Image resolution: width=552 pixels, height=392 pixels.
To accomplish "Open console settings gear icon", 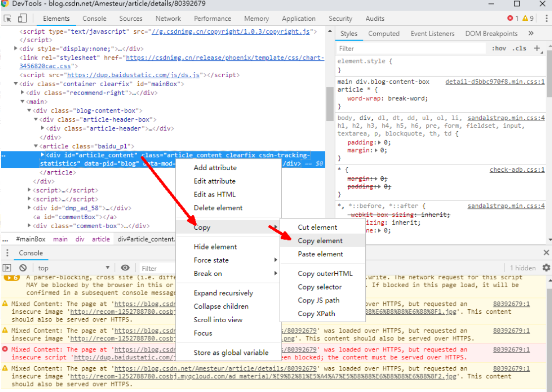I will pos(546,268).
